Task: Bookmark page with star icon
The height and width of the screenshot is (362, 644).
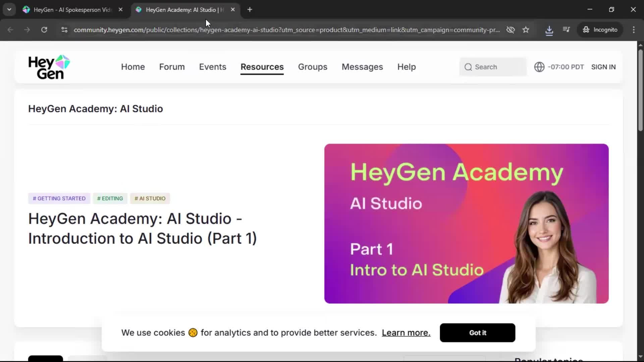Action: point(526,30)
